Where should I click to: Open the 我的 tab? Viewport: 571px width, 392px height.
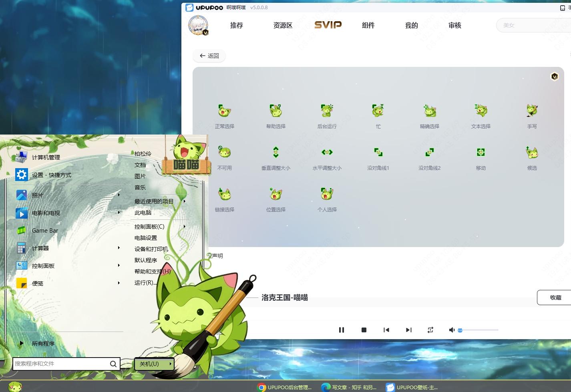tap(412, 25)
